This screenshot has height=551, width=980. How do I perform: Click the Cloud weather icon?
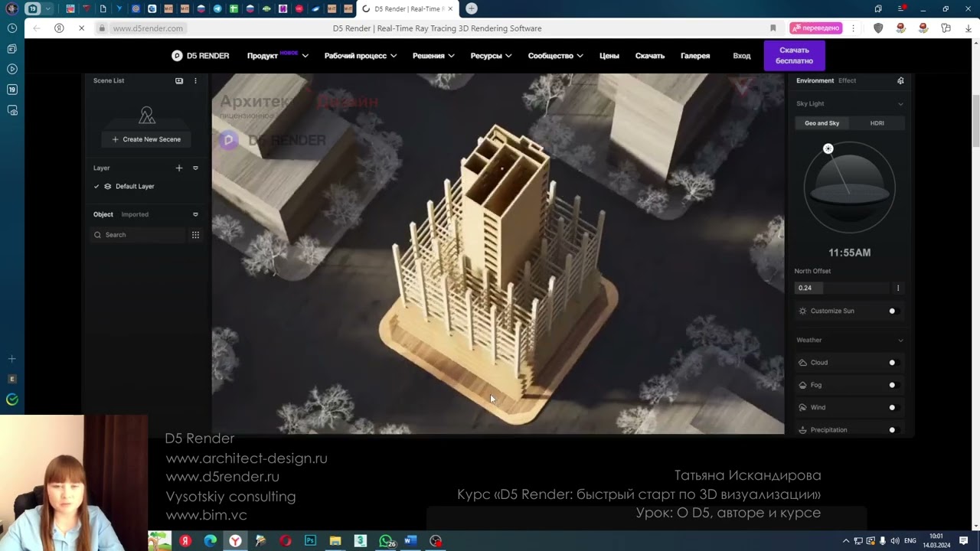[x=802, y=363]
